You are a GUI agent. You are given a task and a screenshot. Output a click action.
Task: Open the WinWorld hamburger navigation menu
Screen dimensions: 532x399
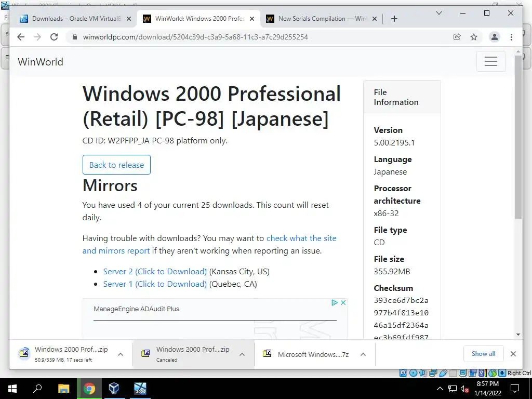click(x=490, y=61)
